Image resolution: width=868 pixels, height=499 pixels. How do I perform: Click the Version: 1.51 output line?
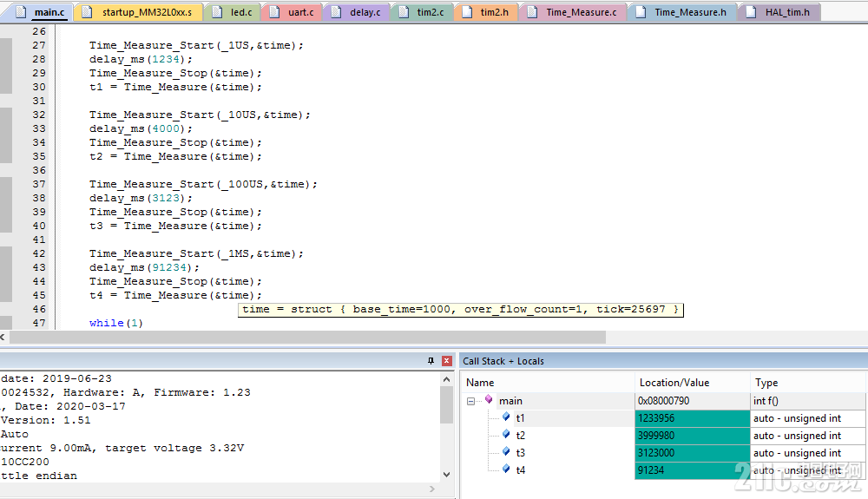point(45,420)
